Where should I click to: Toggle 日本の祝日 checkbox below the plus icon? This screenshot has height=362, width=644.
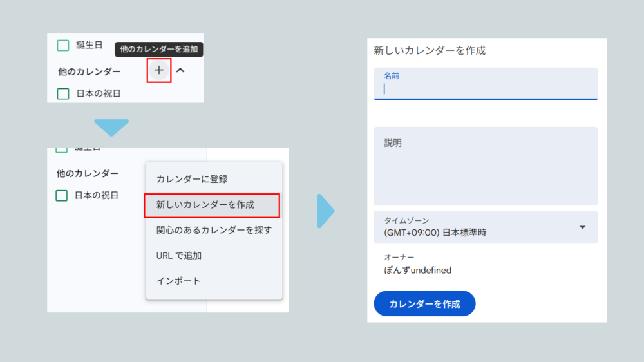[x=63, y=93]
